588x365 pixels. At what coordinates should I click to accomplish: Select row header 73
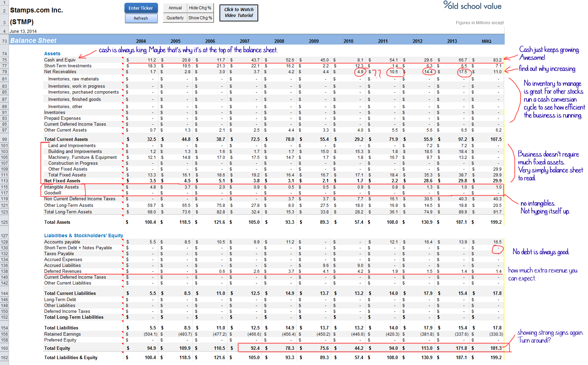point(4,41)
